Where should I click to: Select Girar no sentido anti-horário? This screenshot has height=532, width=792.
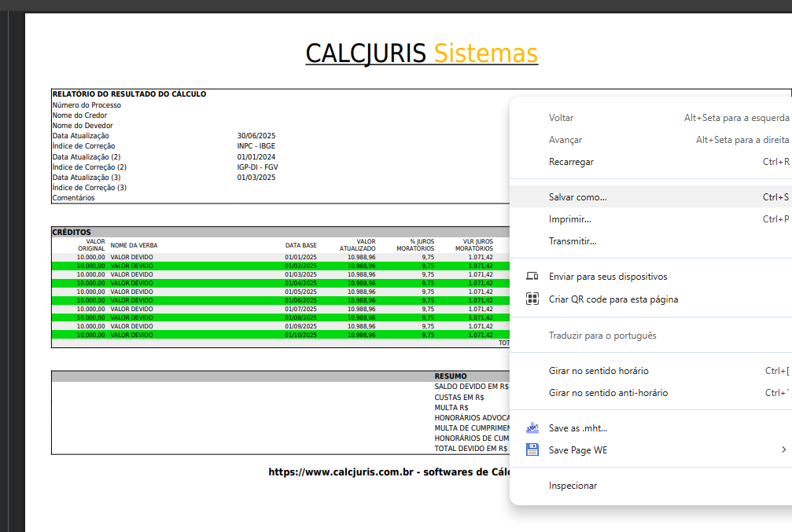(x=608, y=393)
